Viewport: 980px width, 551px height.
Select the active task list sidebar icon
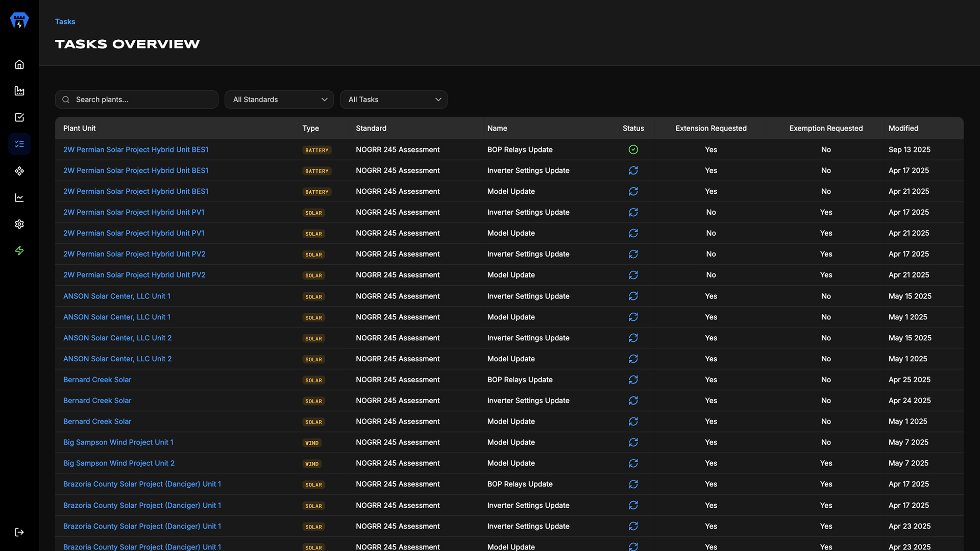coord(19,144)
